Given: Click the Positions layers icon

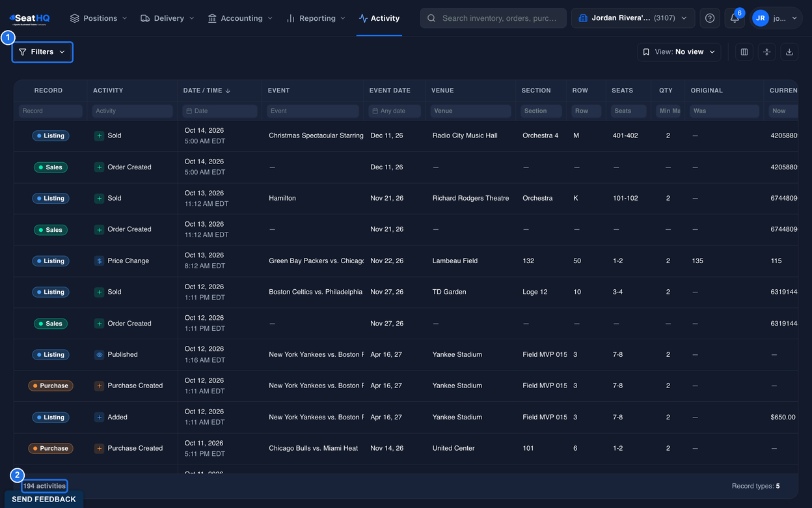Looking at the screenshot, I should coord(75,18).
